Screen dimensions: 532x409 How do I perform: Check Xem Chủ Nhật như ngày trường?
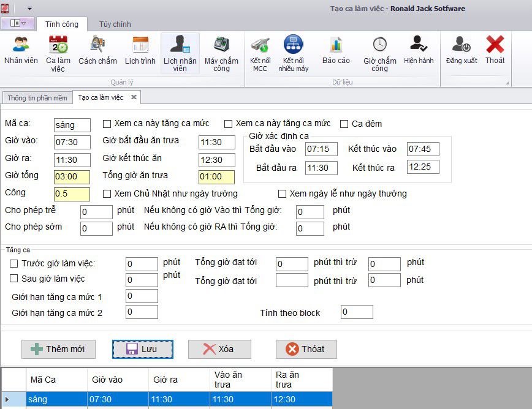107,193
